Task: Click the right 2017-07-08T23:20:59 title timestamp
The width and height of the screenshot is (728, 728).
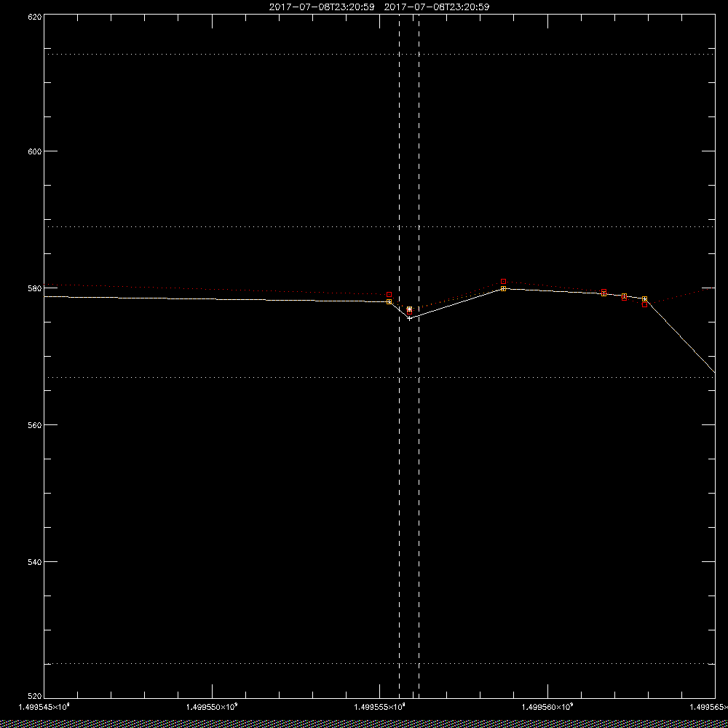Action: [x=436, y=7]
